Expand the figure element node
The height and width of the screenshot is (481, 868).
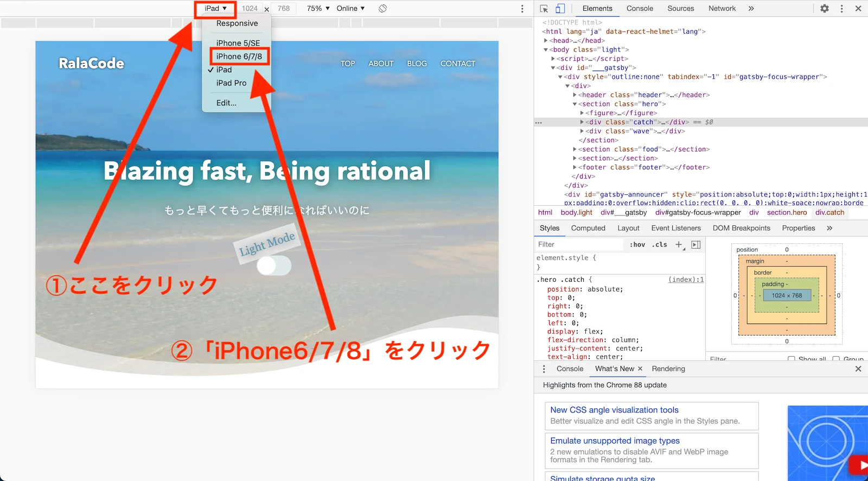point(582,113)
